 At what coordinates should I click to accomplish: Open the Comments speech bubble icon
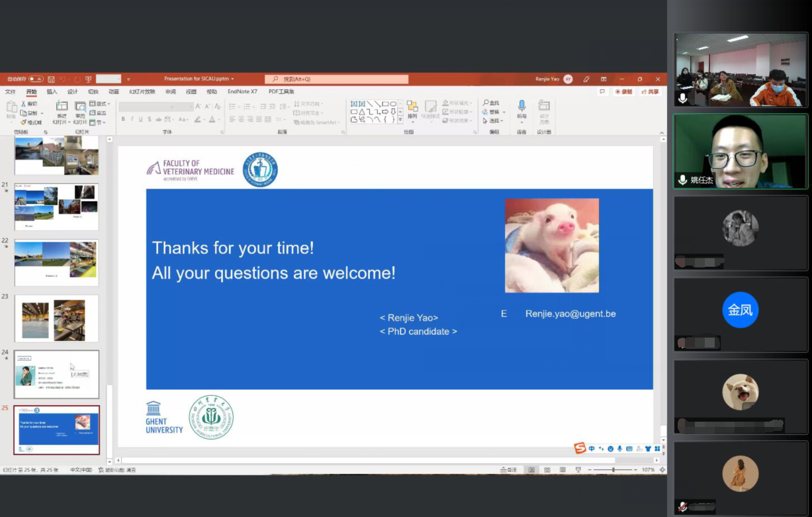602,92
